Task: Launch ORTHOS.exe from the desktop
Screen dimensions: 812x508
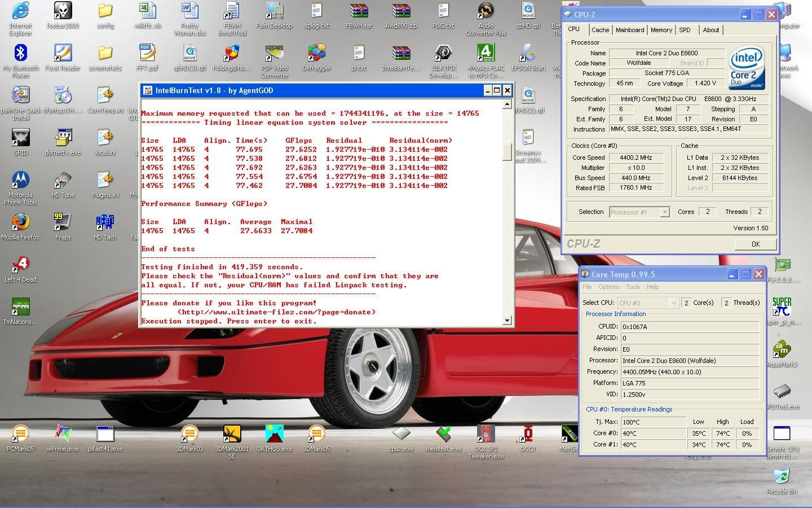Action: tap(274, 434)
